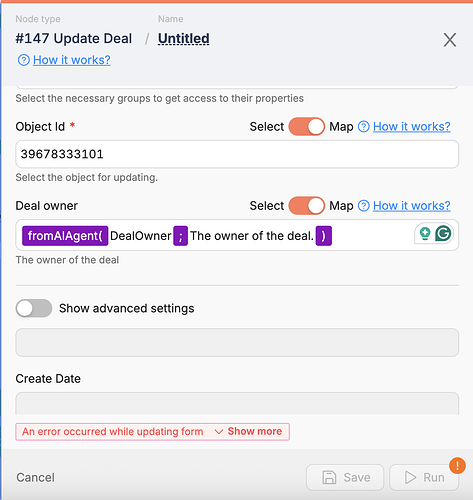
Task: Click the question mark icon beside top How it works
Action: (x=24, y=60)
